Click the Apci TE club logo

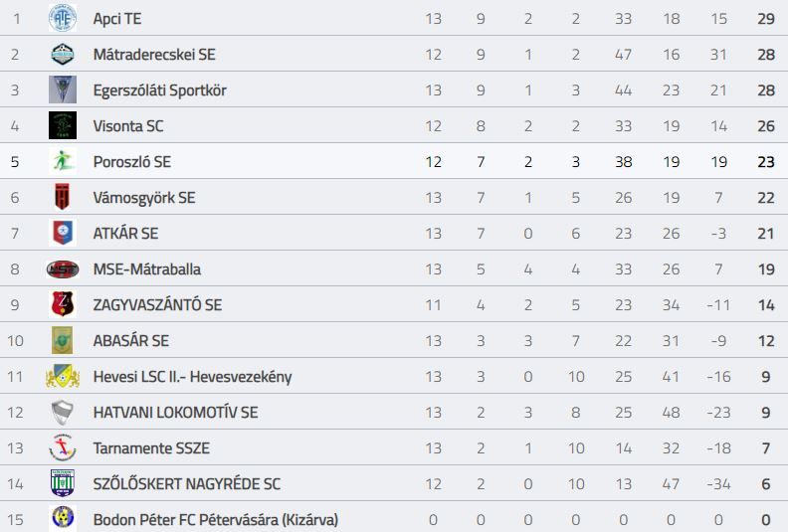pos(63,18)
